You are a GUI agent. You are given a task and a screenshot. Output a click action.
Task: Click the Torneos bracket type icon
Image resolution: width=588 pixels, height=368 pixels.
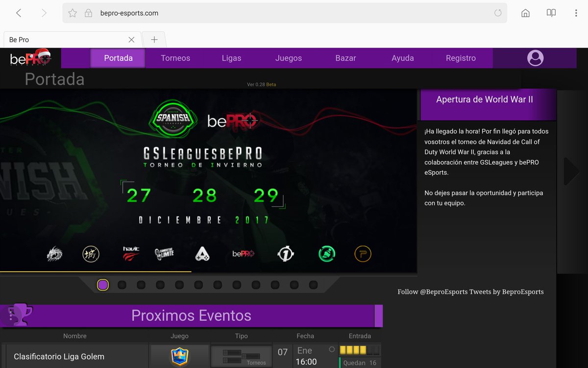click(x=242, y=356)
